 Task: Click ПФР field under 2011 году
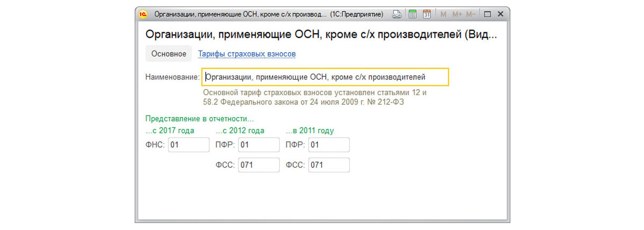(328, 145)
